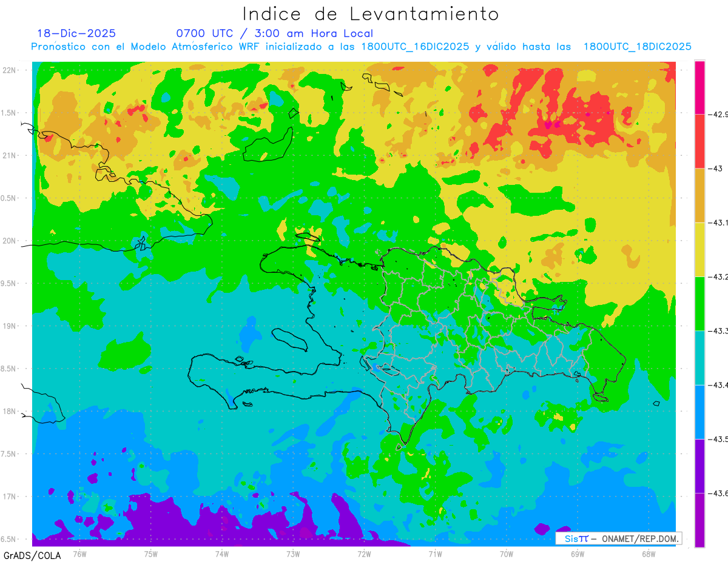Click the 70W longitude label

(507, 554)
